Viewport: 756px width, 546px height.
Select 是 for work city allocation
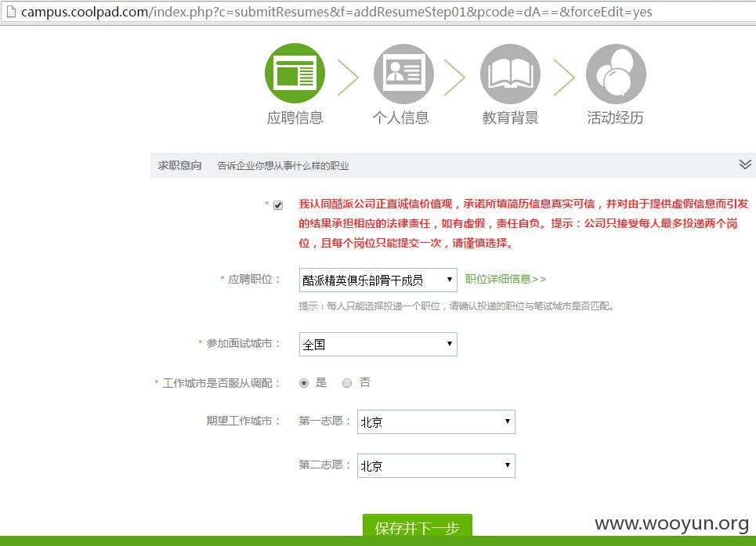coord(304,383)
